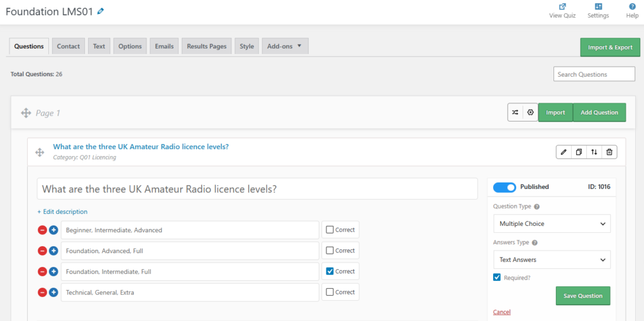The width and height of the screenshot is (644, 321).
Task: Click 'Beginner, Intermediate, Advanced' answer field
Action: pyautogui.click(x=190, y=230)
